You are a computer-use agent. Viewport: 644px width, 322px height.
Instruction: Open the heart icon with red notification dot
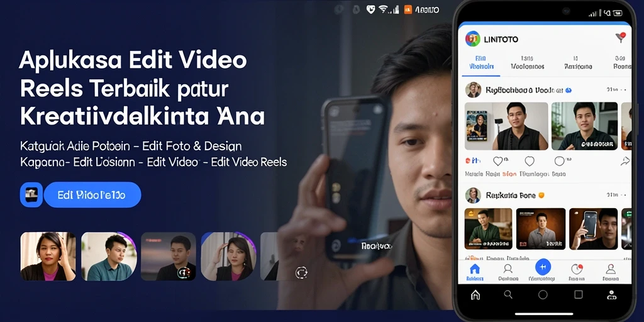point(577,270)
